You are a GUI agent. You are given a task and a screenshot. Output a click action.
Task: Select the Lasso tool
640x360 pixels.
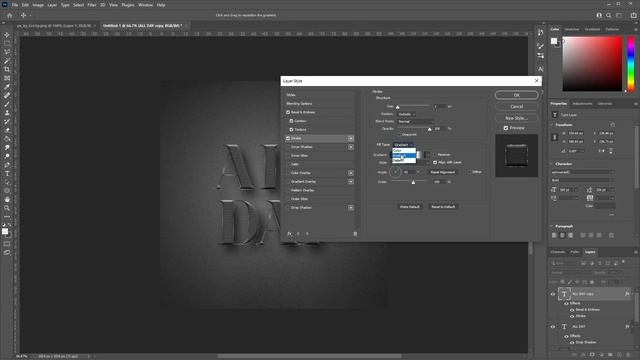click(x=7, y=52)
